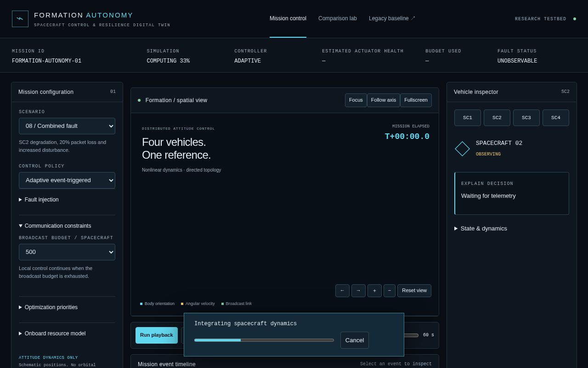Collapse the Communication constraints section

click(x=67, y=226)
